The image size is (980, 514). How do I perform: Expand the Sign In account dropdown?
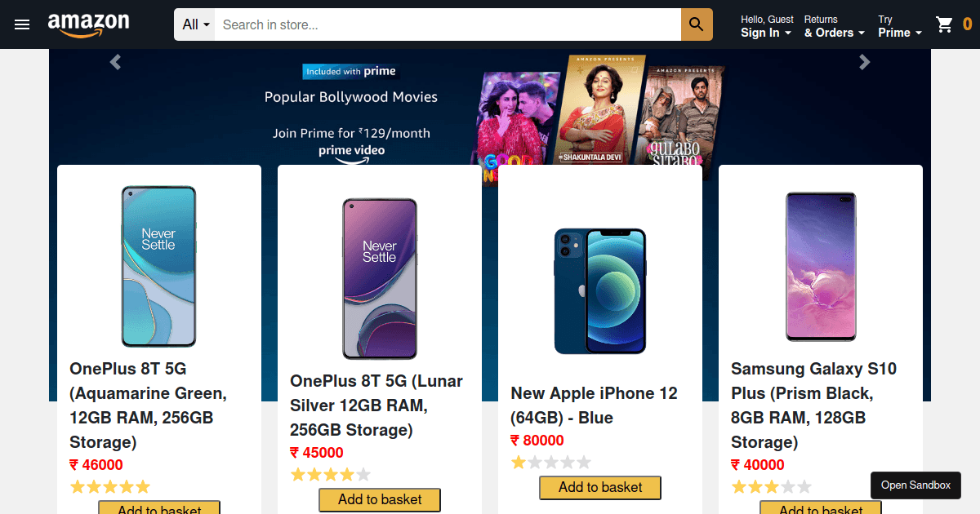(761, 33)
